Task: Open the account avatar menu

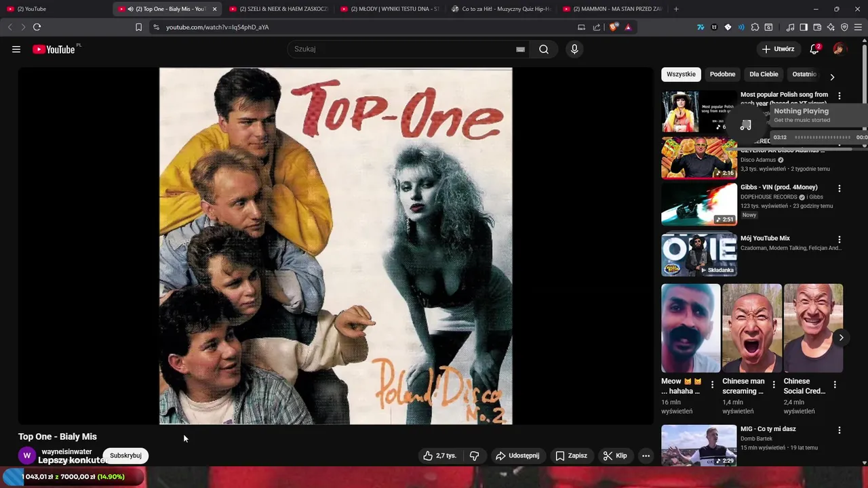Action: [x=840, y=49]
